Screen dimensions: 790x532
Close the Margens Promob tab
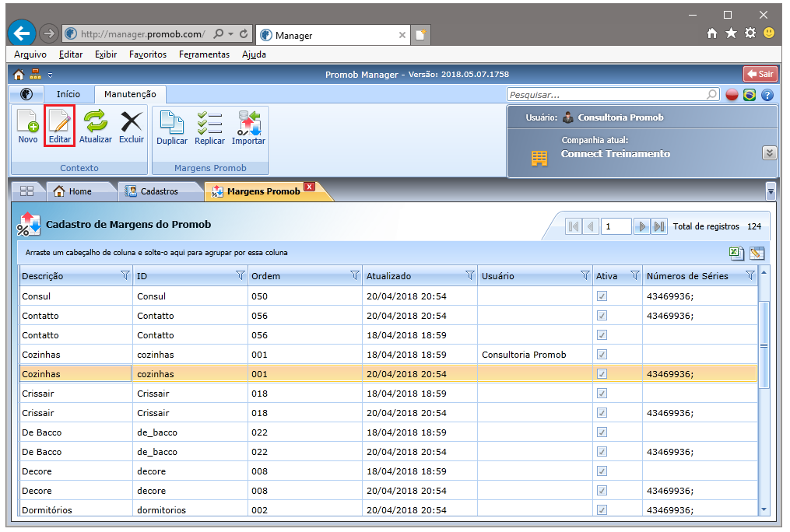coord(310,187)
